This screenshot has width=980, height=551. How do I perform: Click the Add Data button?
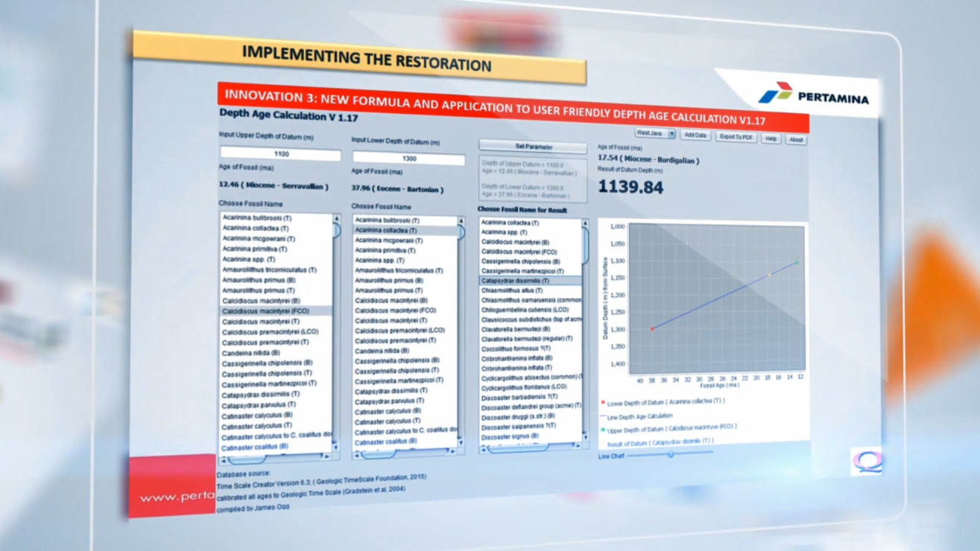(x=695, y=136)
